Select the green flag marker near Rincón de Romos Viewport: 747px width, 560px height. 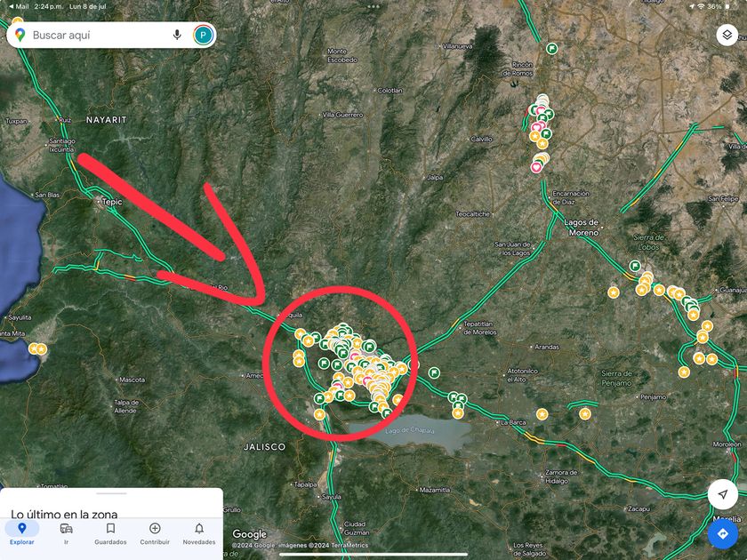coord(551,48)
